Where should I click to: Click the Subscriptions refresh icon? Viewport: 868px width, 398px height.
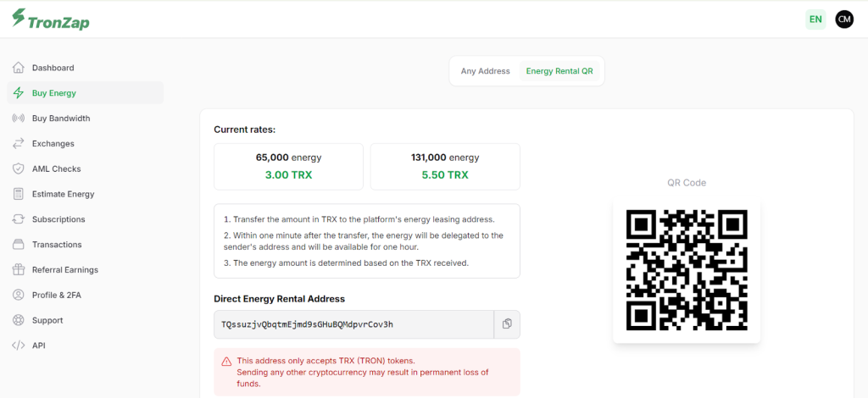pyautogui.click(x=18, y=219)
